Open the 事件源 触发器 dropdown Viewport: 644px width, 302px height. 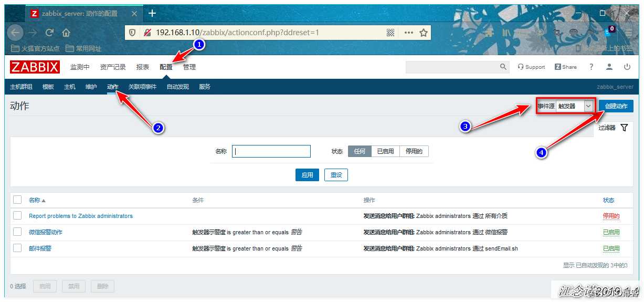coord(575,106)
